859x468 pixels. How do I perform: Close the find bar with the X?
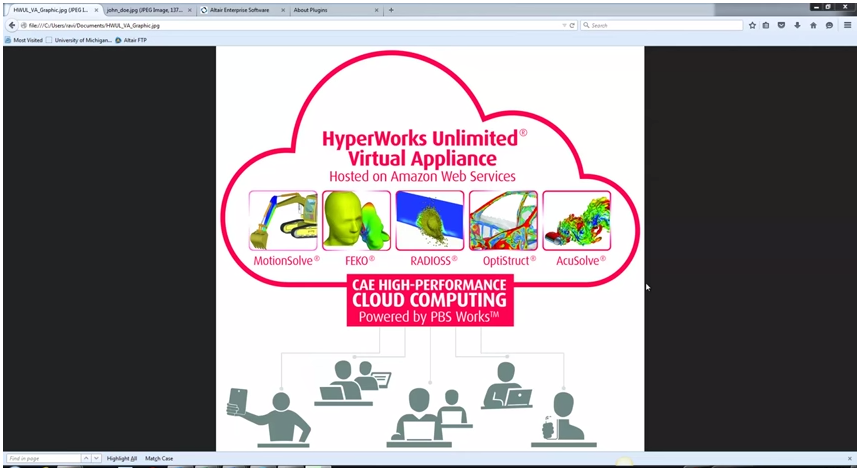pyautogui.click(x=850, y=458)
